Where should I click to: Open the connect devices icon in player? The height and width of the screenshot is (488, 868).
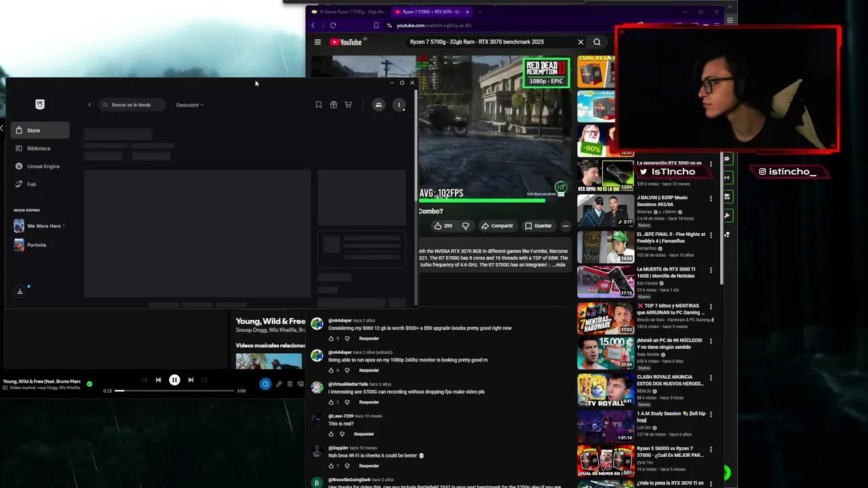point(300,384)
